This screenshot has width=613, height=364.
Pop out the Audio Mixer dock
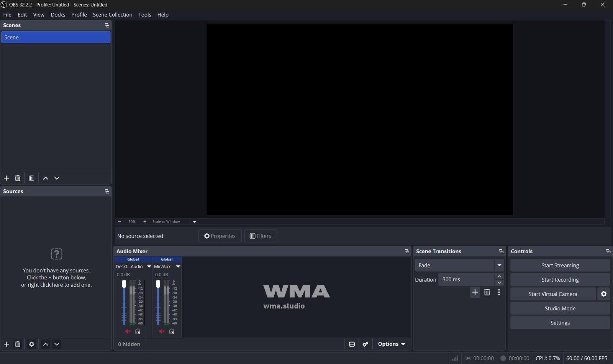(x=406, y=251)
